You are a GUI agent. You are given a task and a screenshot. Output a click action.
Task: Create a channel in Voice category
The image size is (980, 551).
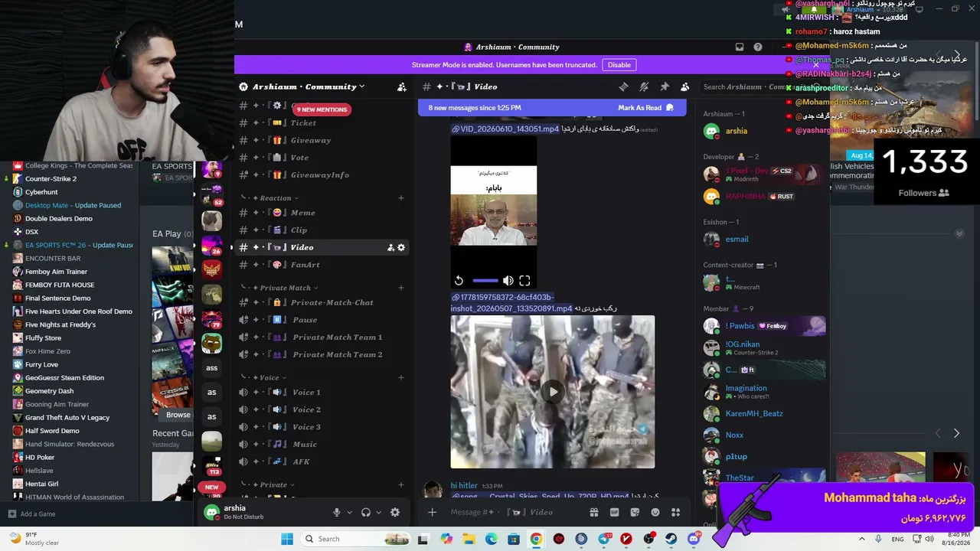[x=400, y=377]
